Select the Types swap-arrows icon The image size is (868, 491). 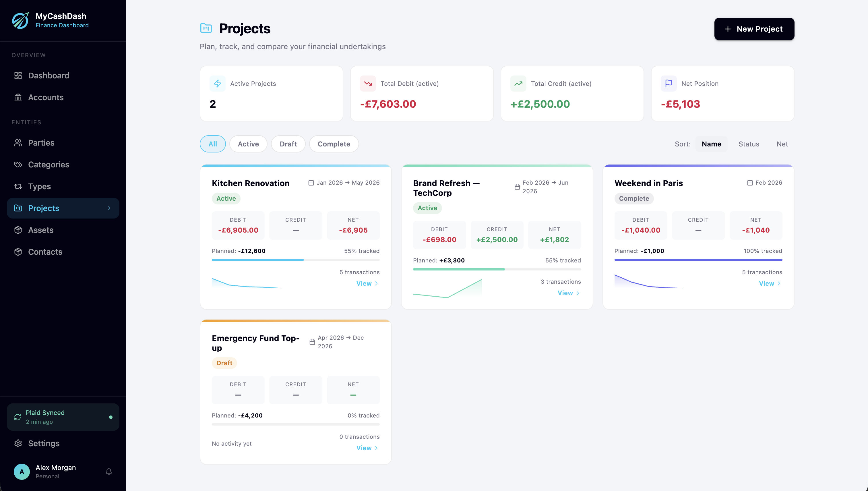tap(18, 186)
